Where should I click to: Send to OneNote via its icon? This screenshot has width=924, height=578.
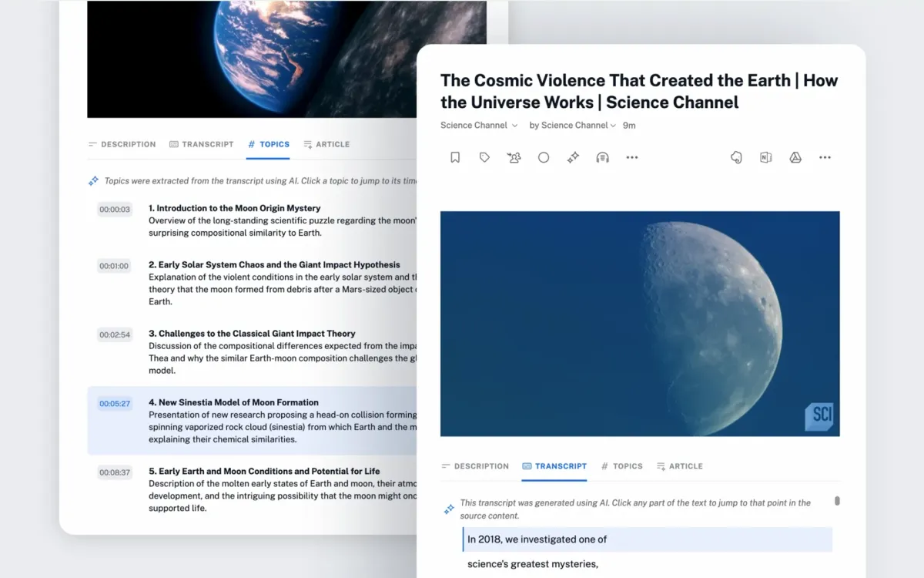point(765,157)
